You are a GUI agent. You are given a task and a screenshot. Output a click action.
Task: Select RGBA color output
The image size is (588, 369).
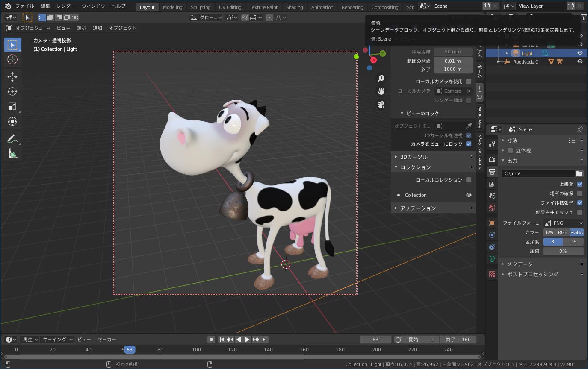(x=576, y=232)
